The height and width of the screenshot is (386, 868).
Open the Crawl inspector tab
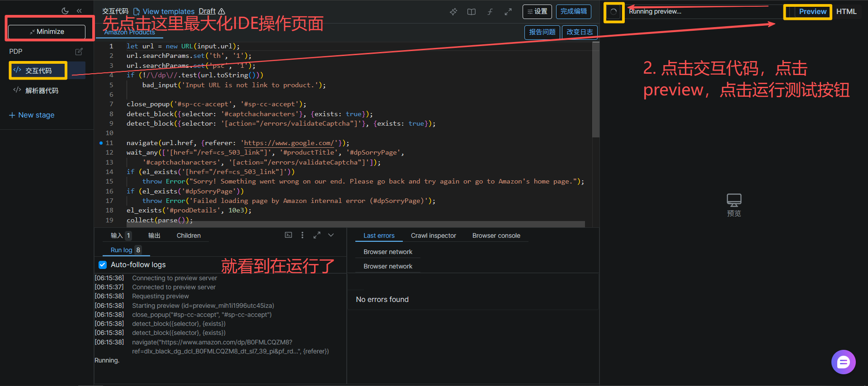tap(434, 235)
